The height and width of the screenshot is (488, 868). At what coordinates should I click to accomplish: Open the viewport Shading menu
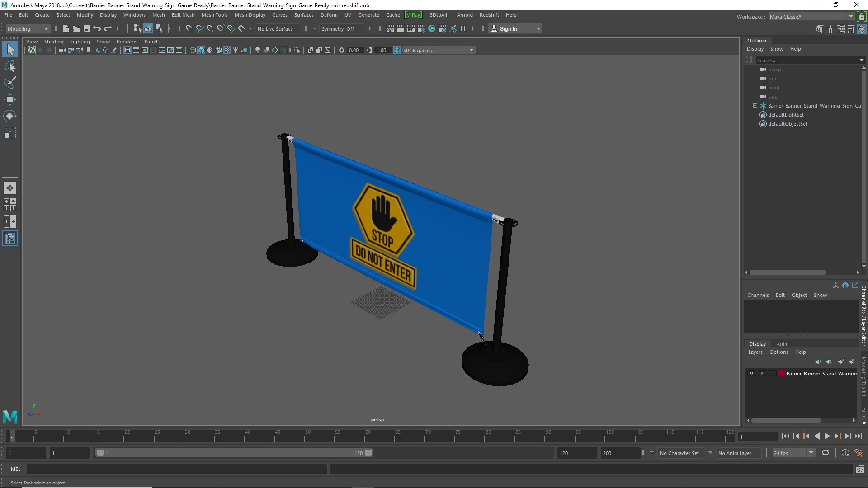(x=54, y=42)
